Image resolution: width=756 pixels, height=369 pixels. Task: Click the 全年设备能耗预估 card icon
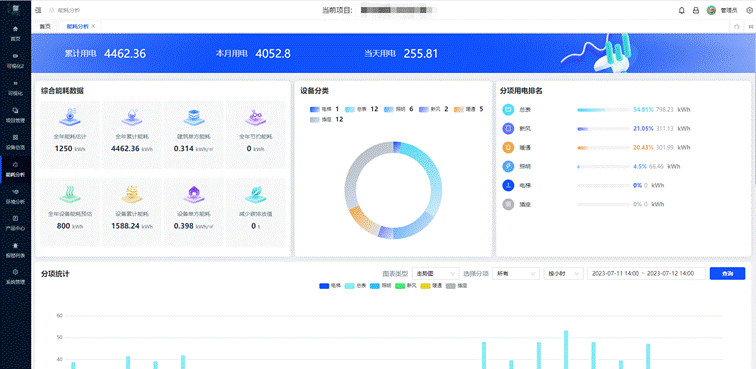click(70, 194)
